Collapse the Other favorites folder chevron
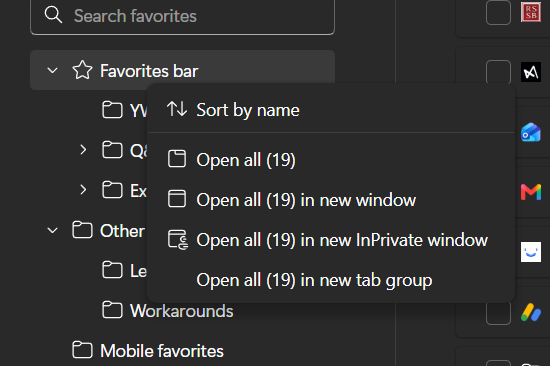Image resolution: width=550 pixels, height=366 pixels. tap(53, 231)
